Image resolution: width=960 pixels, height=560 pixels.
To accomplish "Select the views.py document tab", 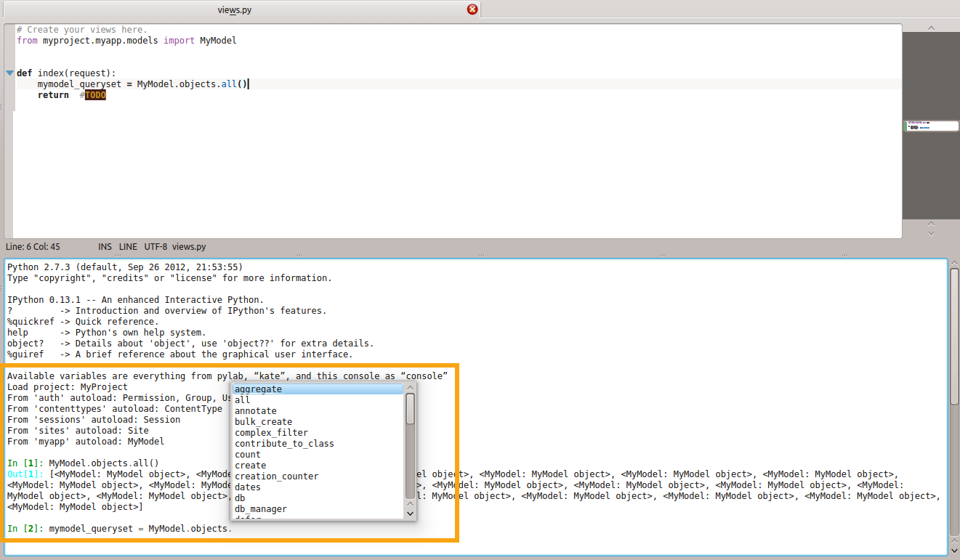I will (235, 9).
